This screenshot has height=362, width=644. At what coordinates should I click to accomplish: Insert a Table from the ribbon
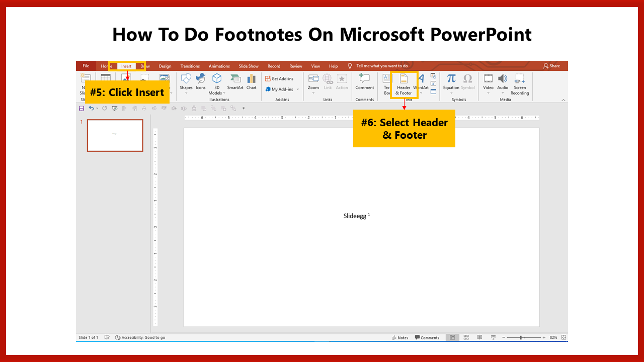pos(106,77)
